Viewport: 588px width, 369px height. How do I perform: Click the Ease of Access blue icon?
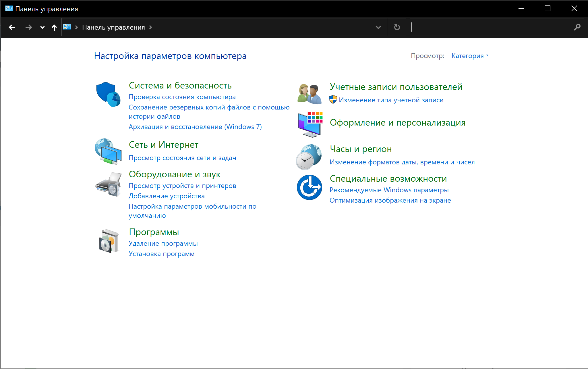point(309,187)
